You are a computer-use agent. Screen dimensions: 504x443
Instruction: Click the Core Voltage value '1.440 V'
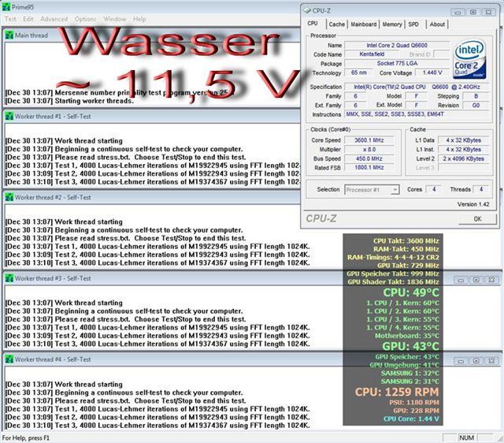[432, 73]
